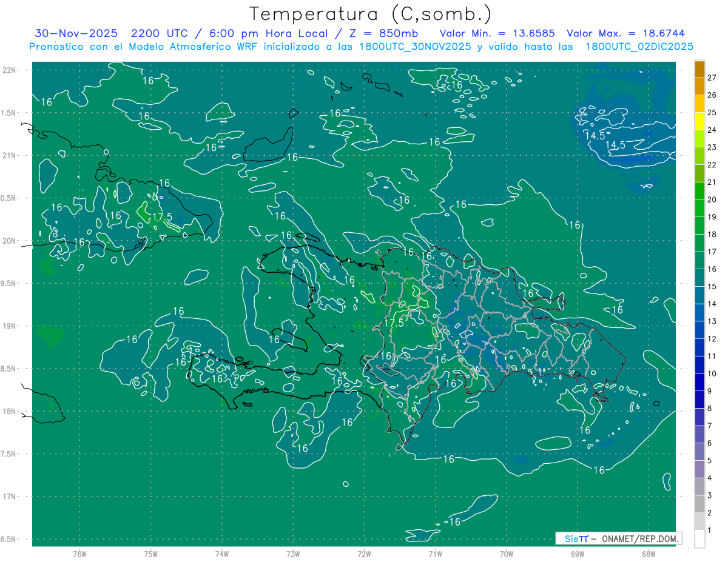The height and width of the screenshot is (562, 728).
Task: Click the "5" label on the color scale
Action: (710, 461)
